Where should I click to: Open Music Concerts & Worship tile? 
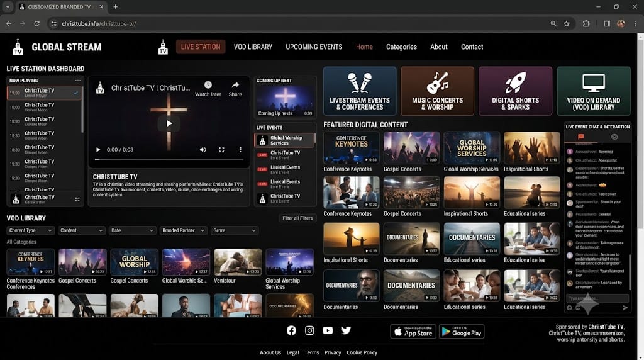click(x=438, y=91)
